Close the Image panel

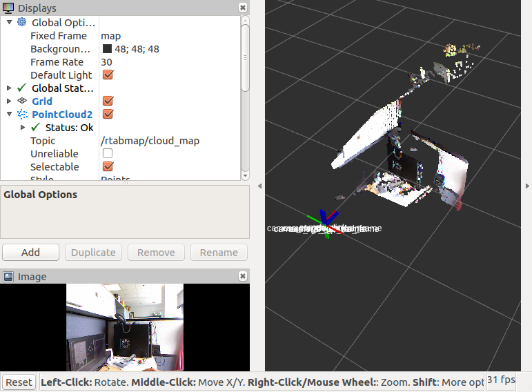[243, 276]
